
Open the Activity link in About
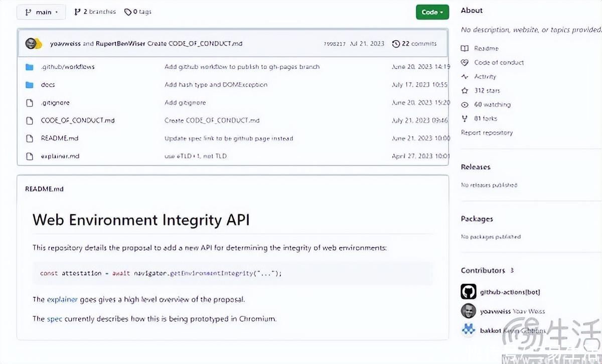click(x=485, y=77)
